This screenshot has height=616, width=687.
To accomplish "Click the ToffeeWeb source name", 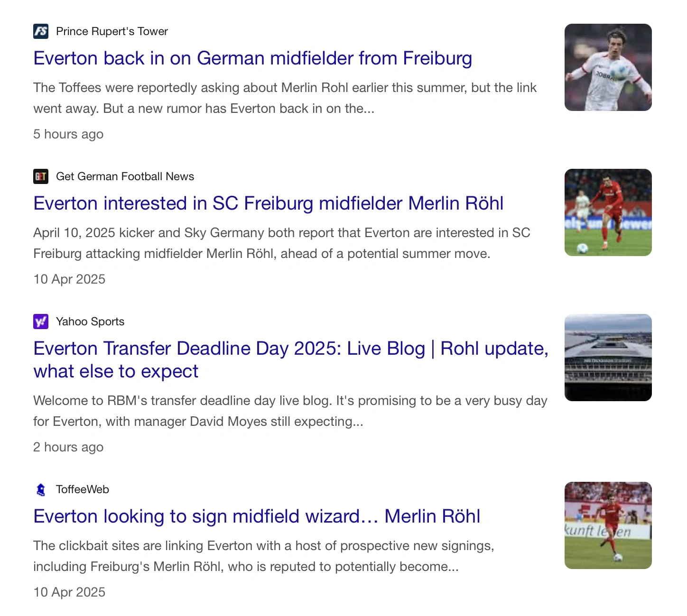I will [x=83, y=489].
